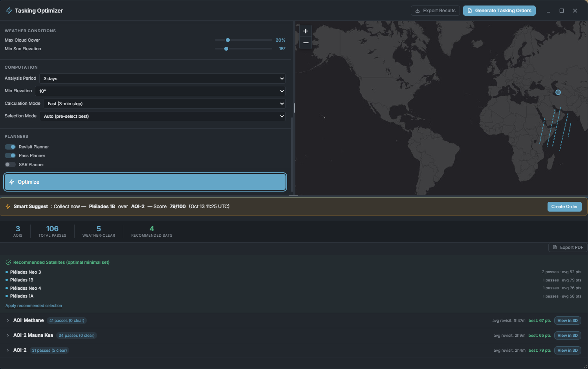Open the Analysis Period dropdown
The height and width of the screenshot is (369, 588).
(162, 79)
